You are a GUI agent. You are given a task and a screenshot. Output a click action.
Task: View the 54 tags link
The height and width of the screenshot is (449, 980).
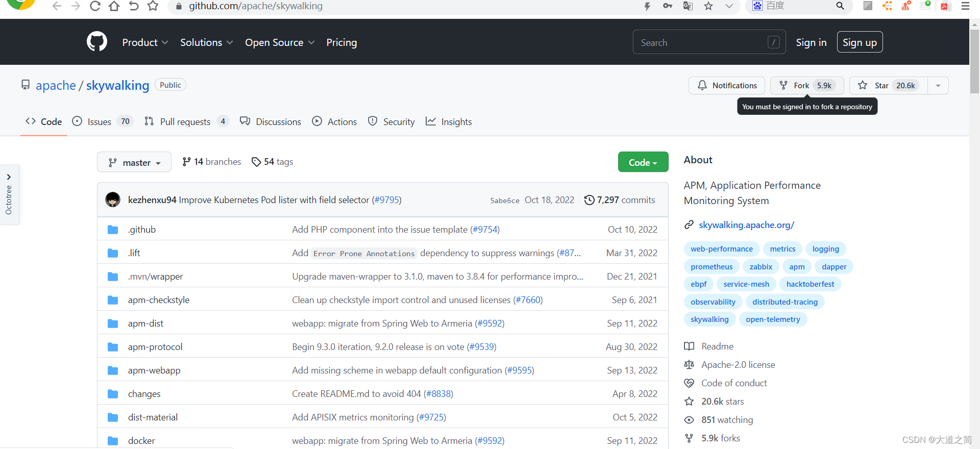(273, 162)
